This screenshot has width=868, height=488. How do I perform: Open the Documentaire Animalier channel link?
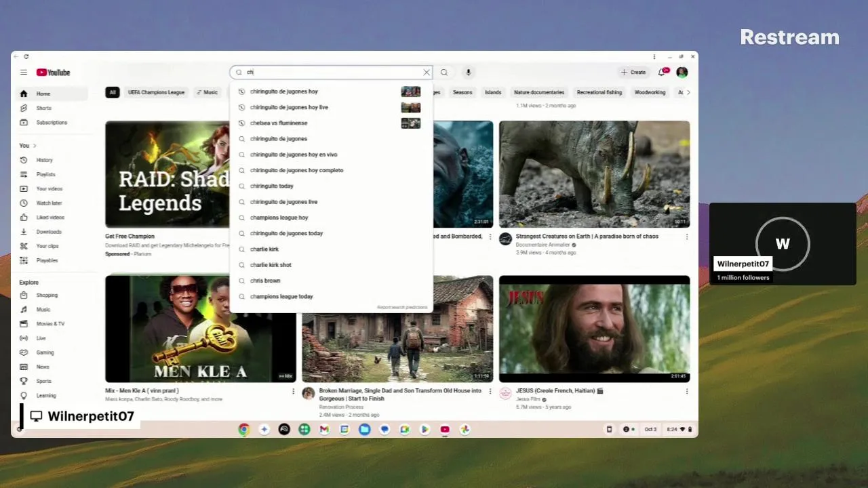coord(542,245)
